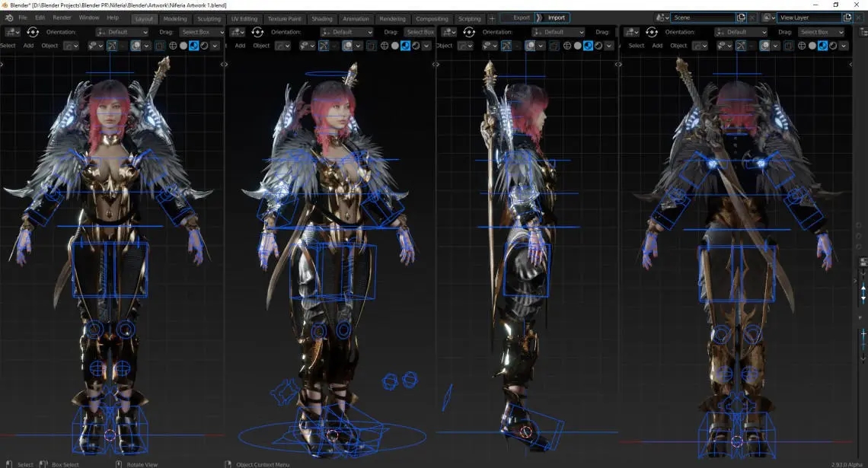Select wireframe shading in the three-quarter-view viewport
Image resolution: width=868 pixels, height=468 pixels.
(385, 46)
